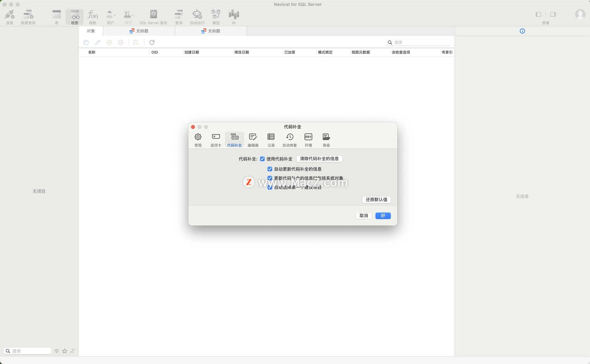Close the Code Completion preferences dialog
Image resolution: width=590 pixels, height=364 pixels.
[193, 127]
